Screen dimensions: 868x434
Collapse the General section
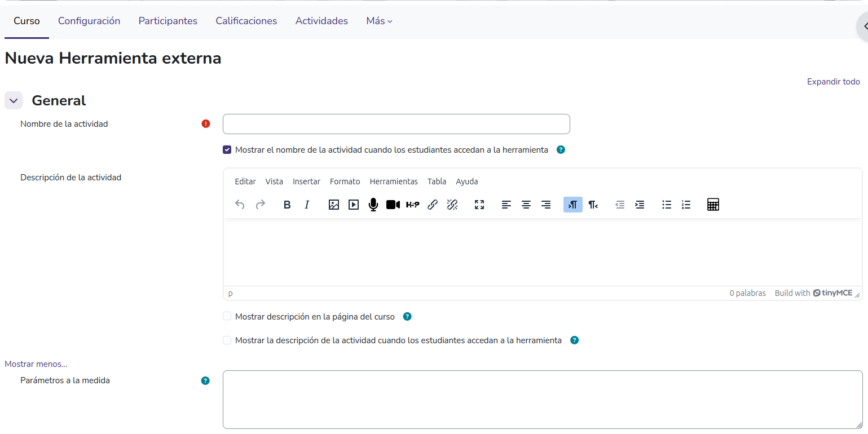click(x=14, y=100)
